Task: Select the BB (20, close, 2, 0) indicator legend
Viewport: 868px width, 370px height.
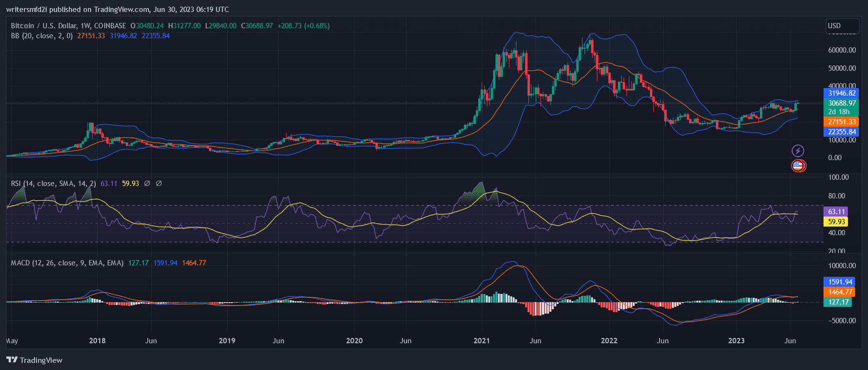Action: click(x=42, y=36)
